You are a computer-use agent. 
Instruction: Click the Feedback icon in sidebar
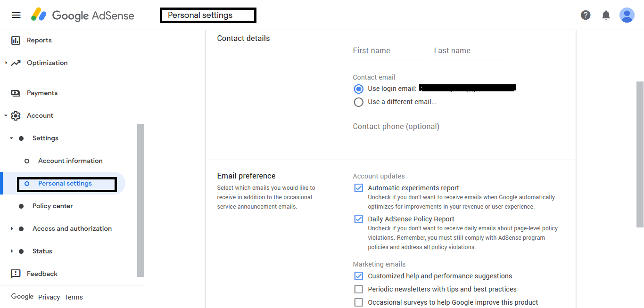(x=16, y=274)
